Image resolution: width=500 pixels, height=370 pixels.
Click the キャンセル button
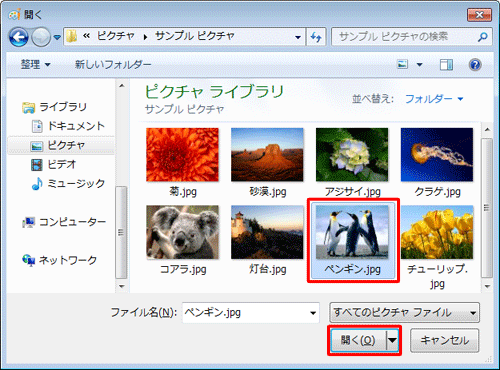(x=445, y=340)
